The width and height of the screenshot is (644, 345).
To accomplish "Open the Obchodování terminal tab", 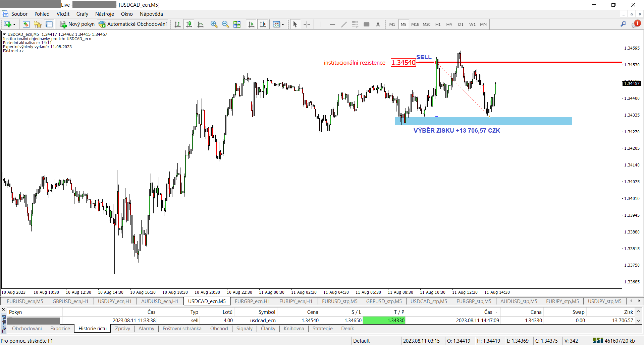I will point(27,329).
